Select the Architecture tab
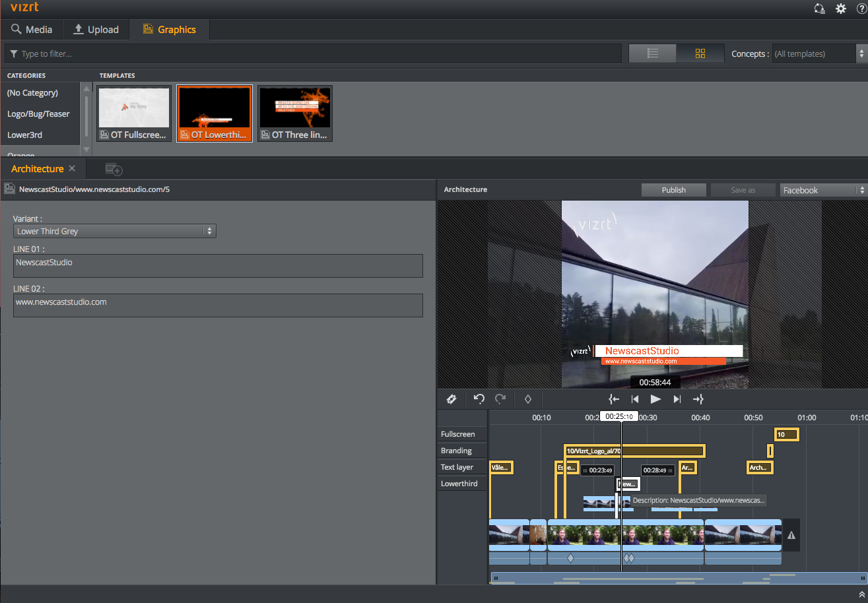 (36, 169)
